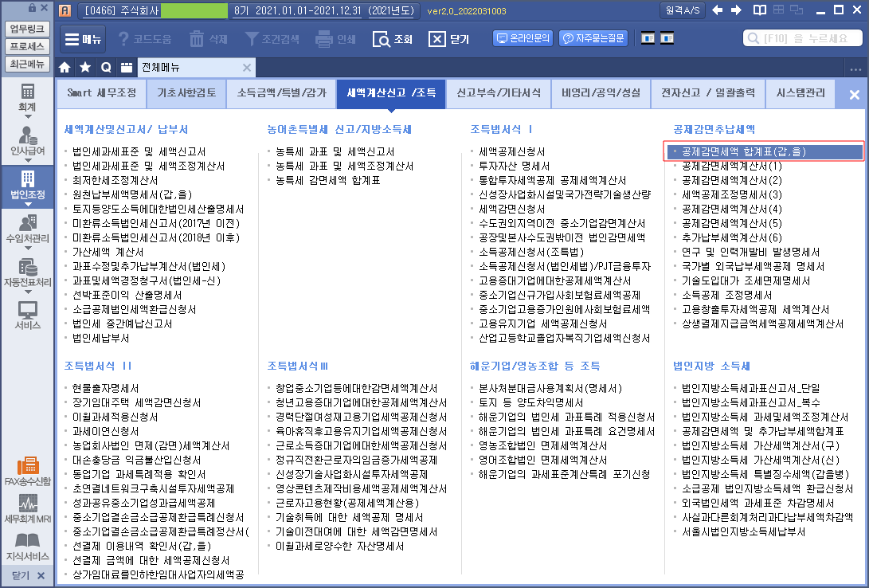The image size is (869, 588).
Task: Click the home icon on tab bar
Action: point(65,68)
